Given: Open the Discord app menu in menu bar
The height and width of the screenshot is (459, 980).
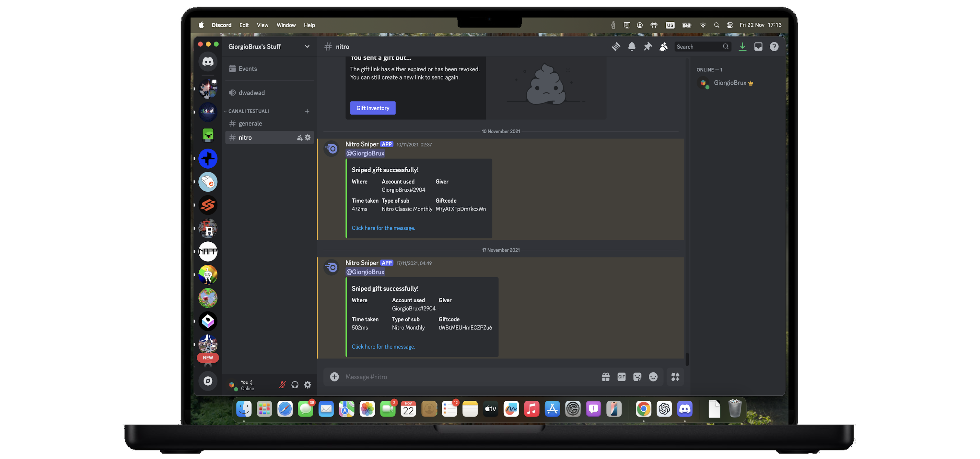Looking at the screenshot, I should [x=221, y=25].
